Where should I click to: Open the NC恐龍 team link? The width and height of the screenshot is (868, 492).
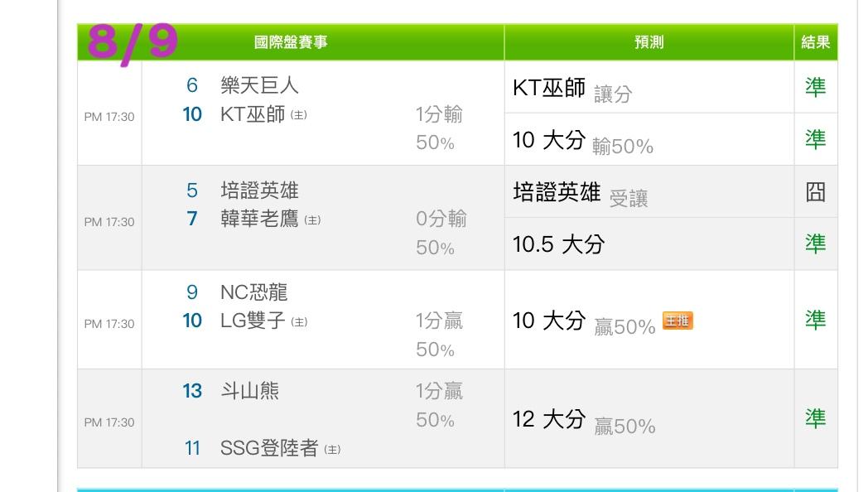254,292
